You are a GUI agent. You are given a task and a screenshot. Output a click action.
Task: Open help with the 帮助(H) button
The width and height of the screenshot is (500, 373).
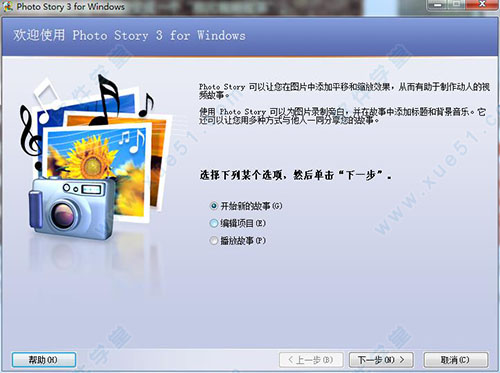click(x=44, y=360)
